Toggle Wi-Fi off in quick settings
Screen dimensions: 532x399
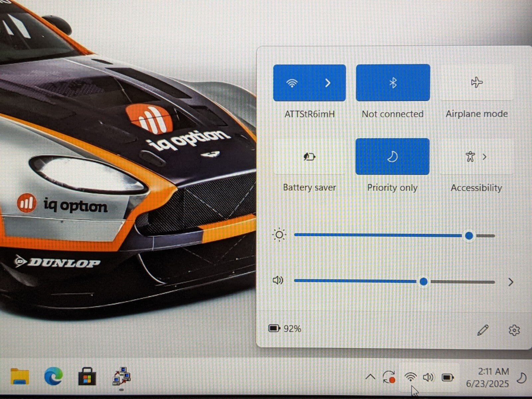point(292,83)
